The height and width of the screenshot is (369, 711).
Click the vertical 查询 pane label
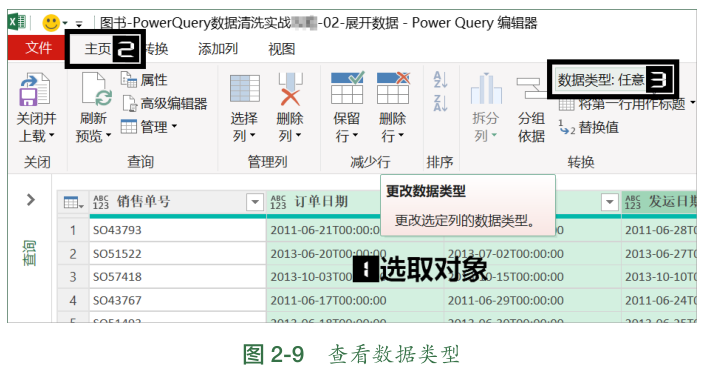(x=29, y=253)
